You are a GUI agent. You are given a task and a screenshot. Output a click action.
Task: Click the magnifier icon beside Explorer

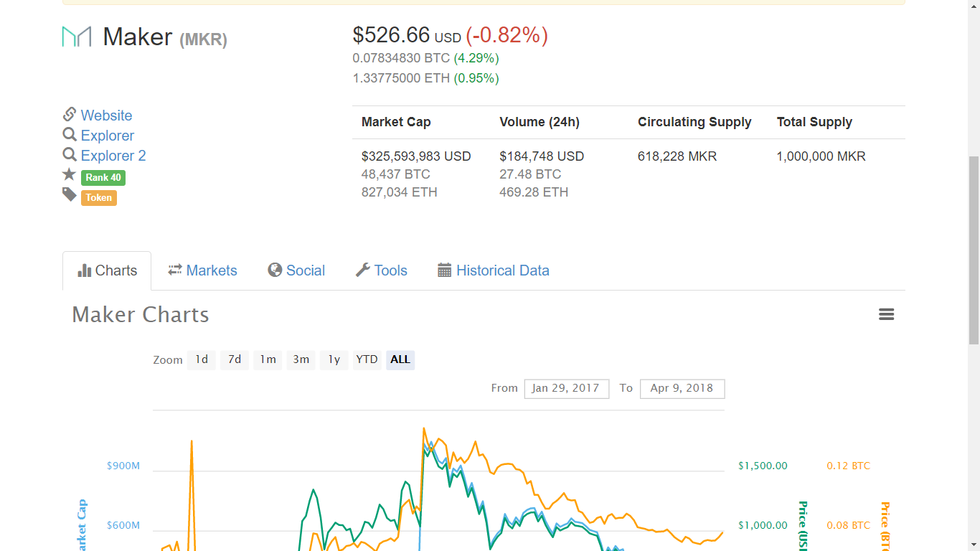click(70, 135)
